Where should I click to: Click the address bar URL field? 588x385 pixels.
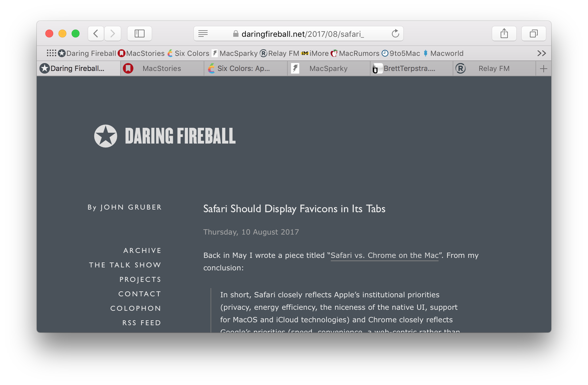(299, 34)
